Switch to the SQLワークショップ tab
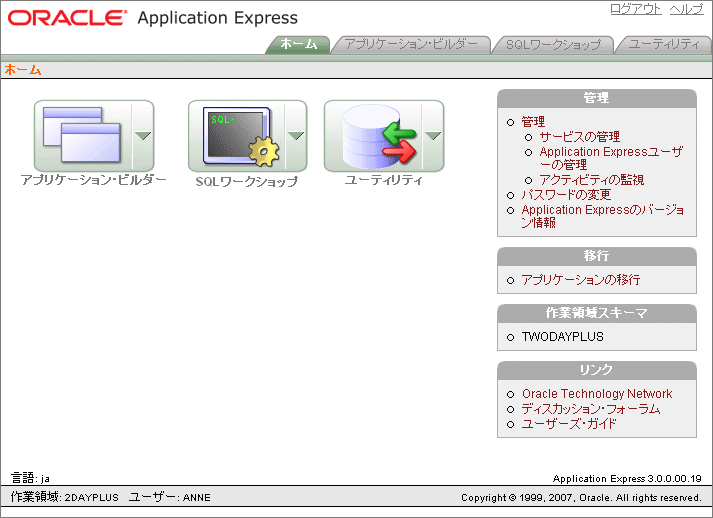 [x=553, y=45]
